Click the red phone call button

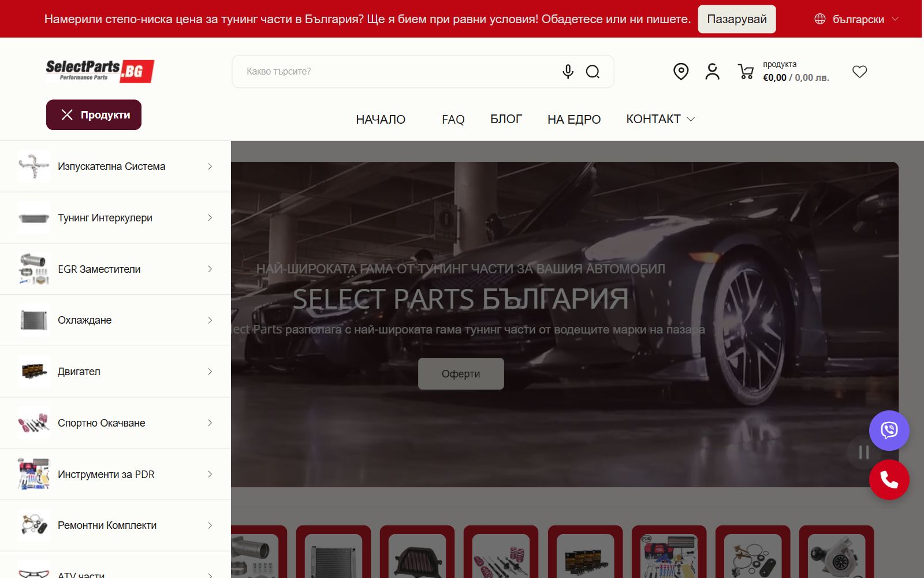coord(889,480)
